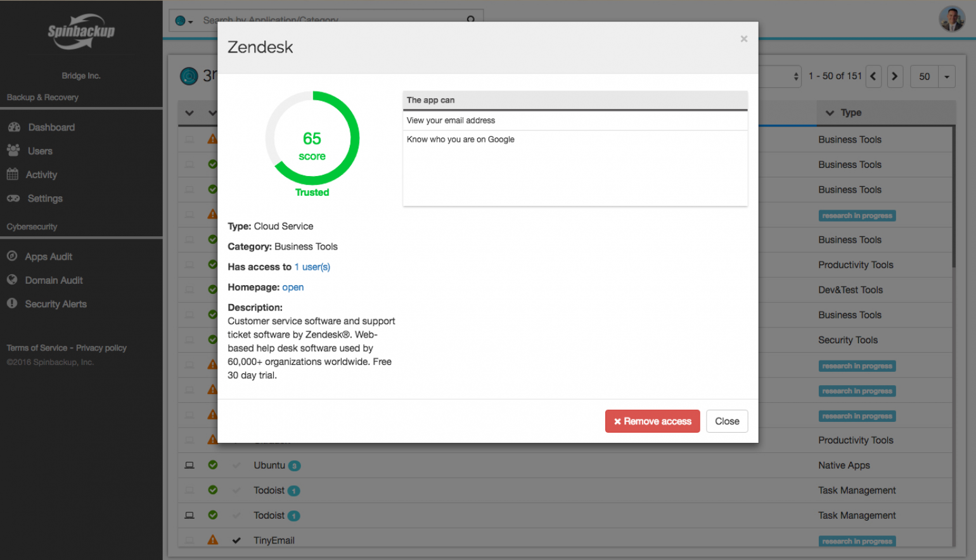976x560 pixels.
Task: Open Domain Audit
Action: pos(54,280)
